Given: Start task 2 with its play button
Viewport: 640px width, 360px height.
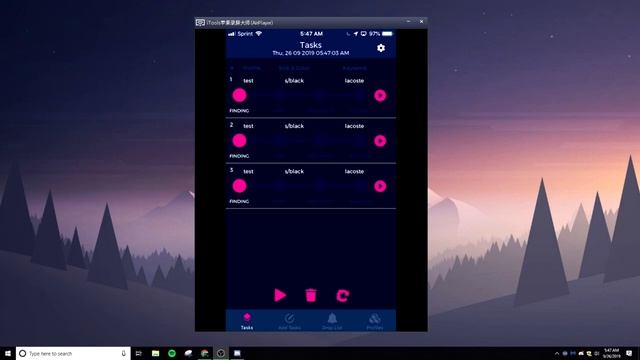Looking at the screenshot, I should pos(380,141).
